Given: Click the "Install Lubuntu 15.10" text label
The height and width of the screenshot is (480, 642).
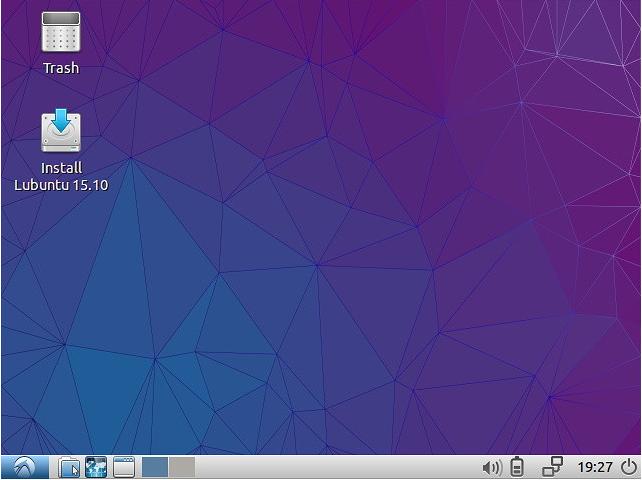Looking at the screenshot, I should pyautogui.click(x=61, y=176).
